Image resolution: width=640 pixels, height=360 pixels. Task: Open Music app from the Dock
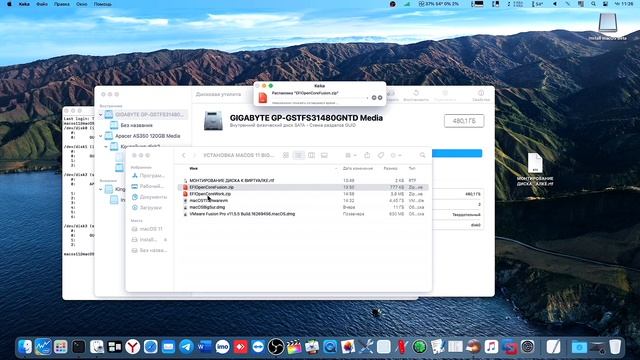pyautogui.click(x=491, y=347)
